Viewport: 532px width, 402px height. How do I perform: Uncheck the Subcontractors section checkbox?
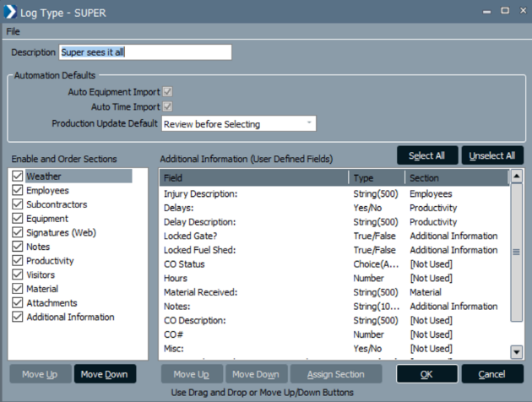[x=17, y=204]
